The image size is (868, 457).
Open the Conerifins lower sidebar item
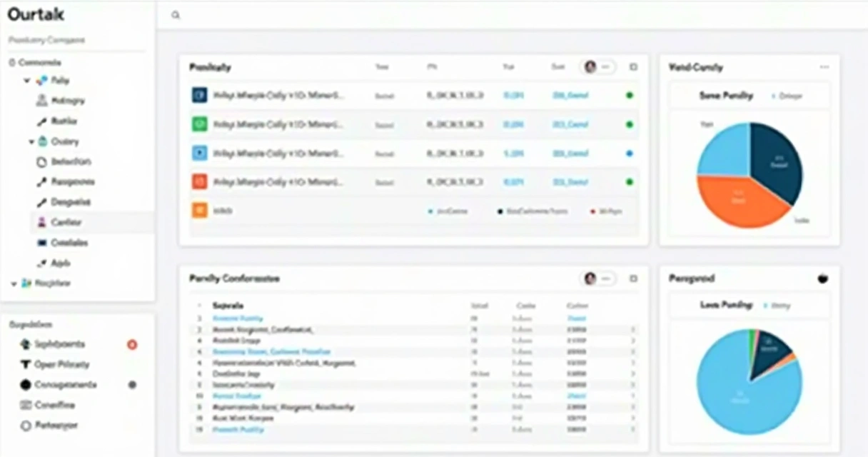(48, 405)
